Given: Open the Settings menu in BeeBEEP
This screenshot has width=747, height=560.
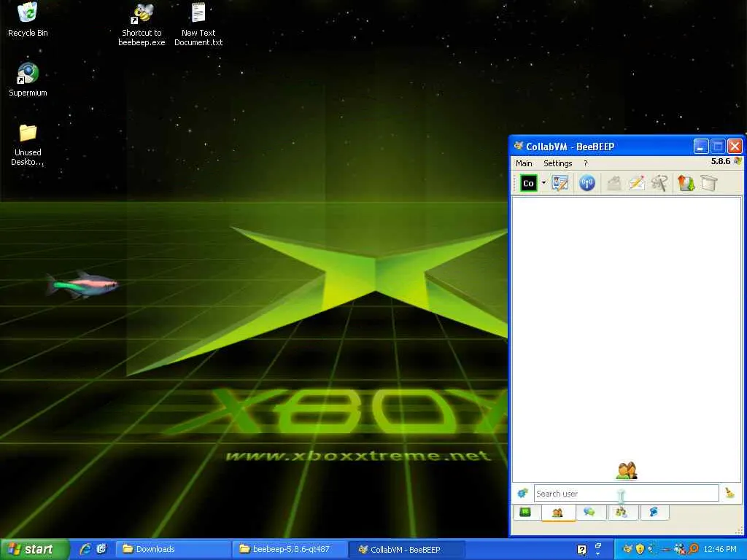Looking at the screenshot, I should (557, 163).
